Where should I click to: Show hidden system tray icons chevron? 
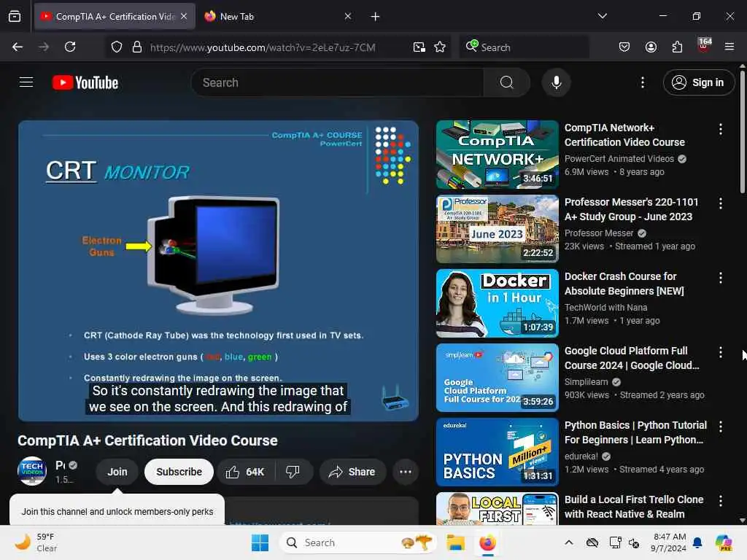tap(569, 542)
